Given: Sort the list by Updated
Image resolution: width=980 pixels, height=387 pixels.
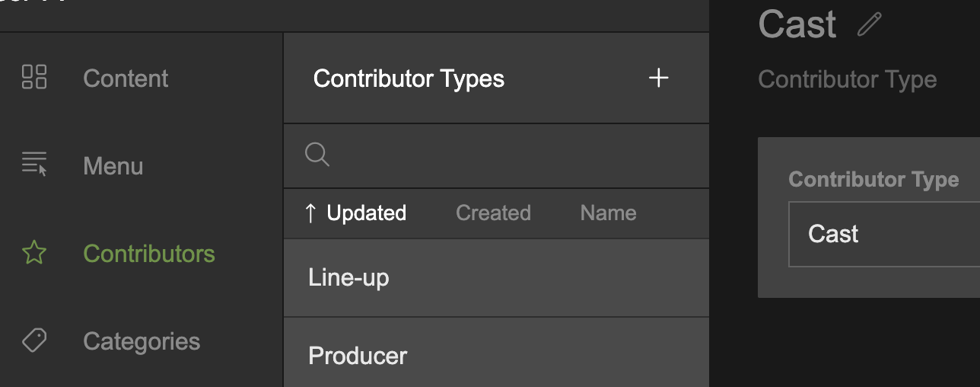Looking at the screenshot, I should pyautogui.click(x=366, y=213).
